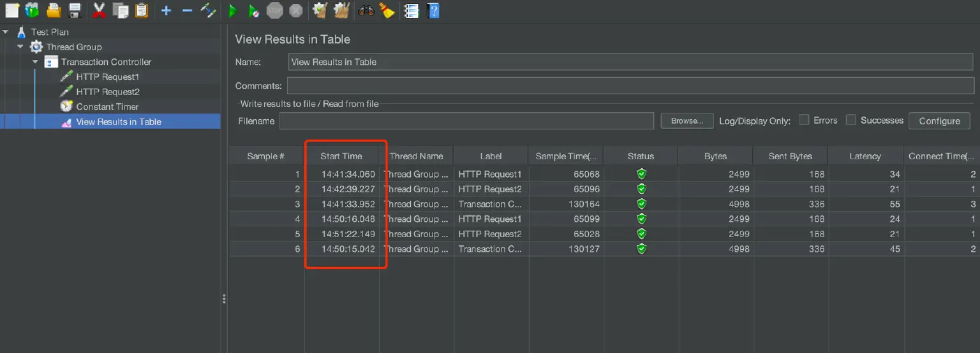Screen dimensions: 980x353
Task: Click success shield in sample 6 row
Action: (641, 249)
